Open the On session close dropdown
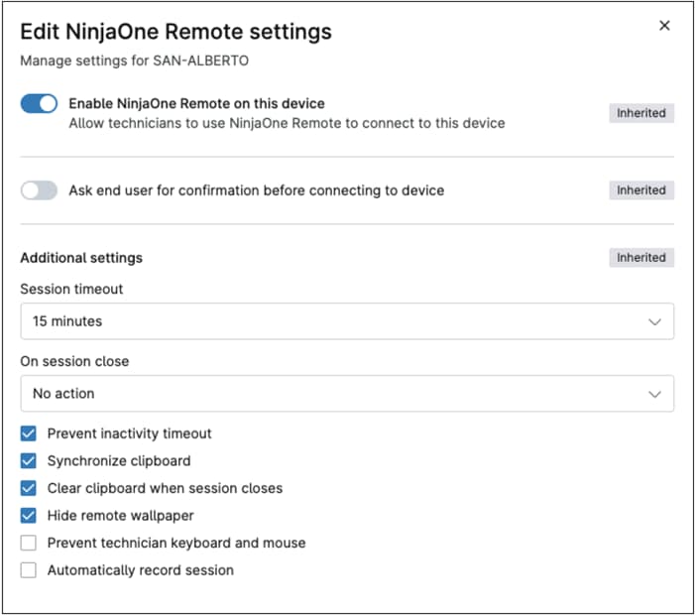 click(347, 394)
